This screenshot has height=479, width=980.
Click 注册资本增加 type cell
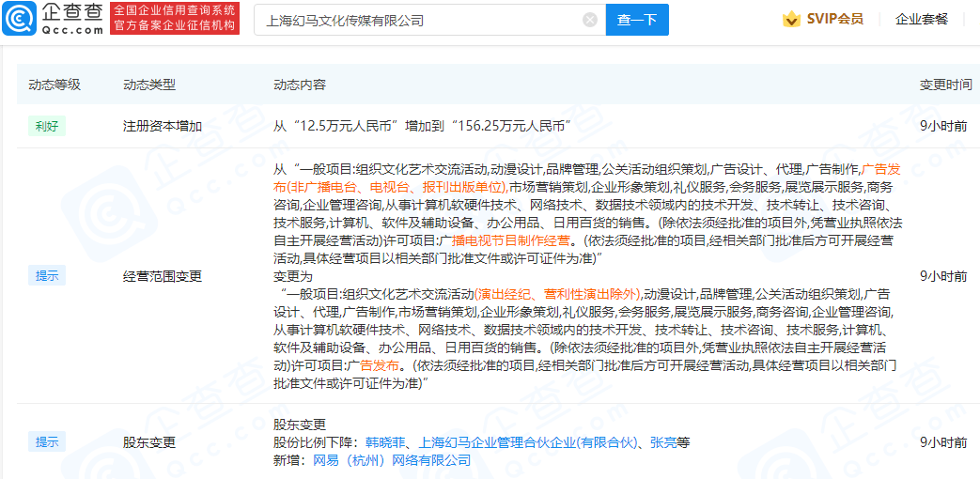[163, 126]
